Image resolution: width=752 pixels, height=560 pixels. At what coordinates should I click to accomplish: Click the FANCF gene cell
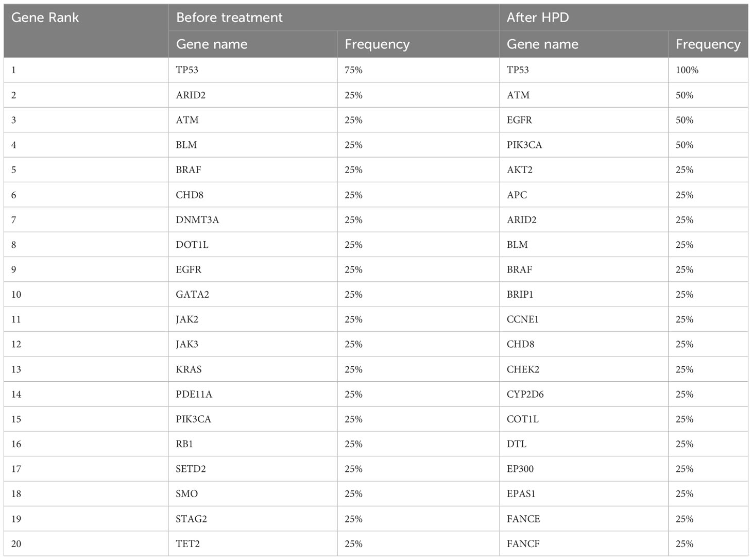pos(584,544)
